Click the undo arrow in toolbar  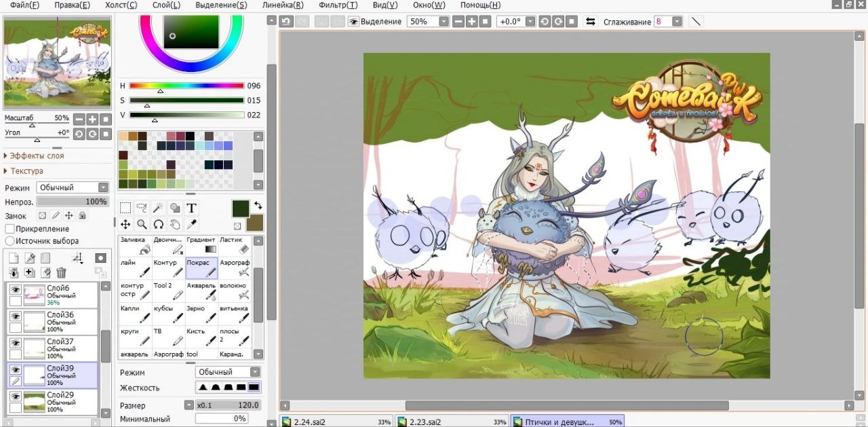click(x=286, y=22)
